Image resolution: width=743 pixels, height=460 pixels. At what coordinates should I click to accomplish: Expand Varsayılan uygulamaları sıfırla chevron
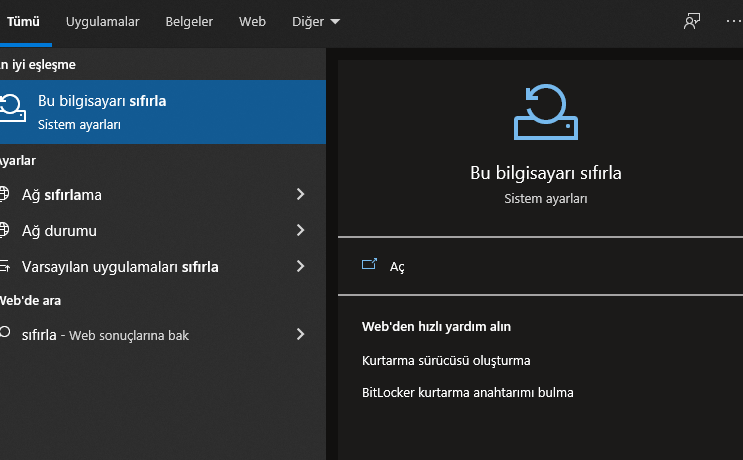300,267
